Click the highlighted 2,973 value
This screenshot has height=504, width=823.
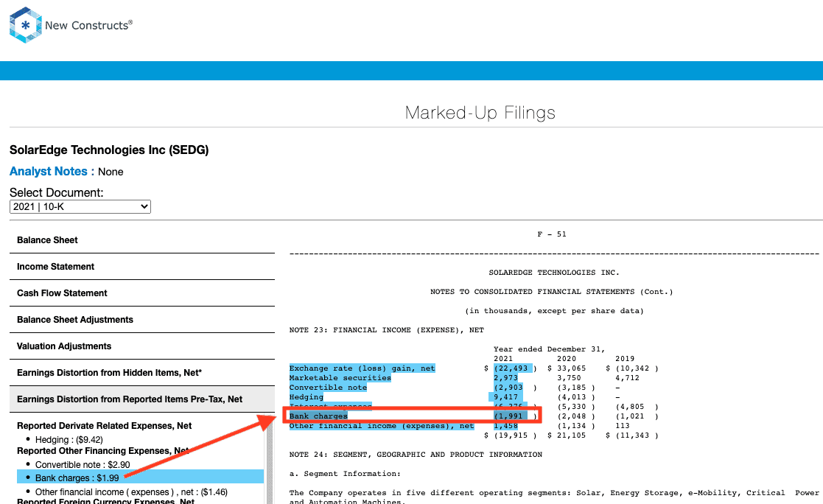[x=505, y=378]
